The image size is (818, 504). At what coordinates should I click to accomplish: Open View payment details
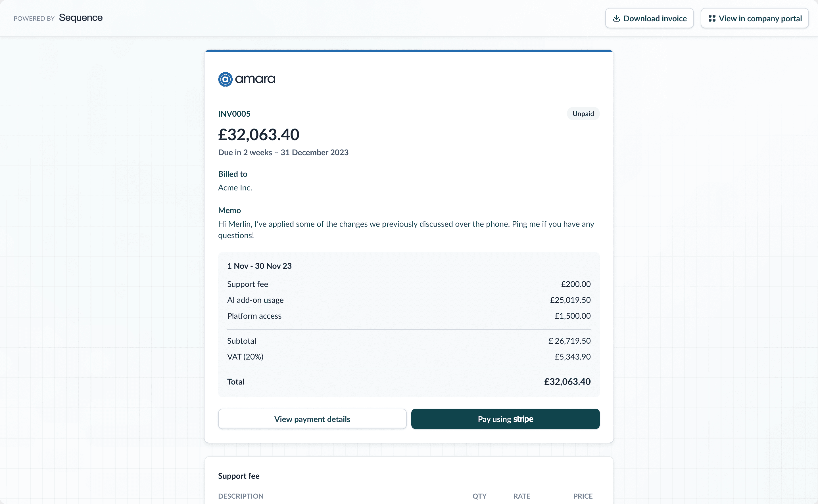(312, 419)
